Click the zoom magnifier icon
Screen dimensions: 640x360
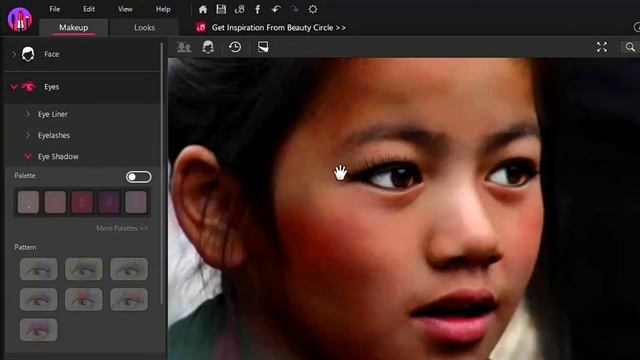pos(630,47)
